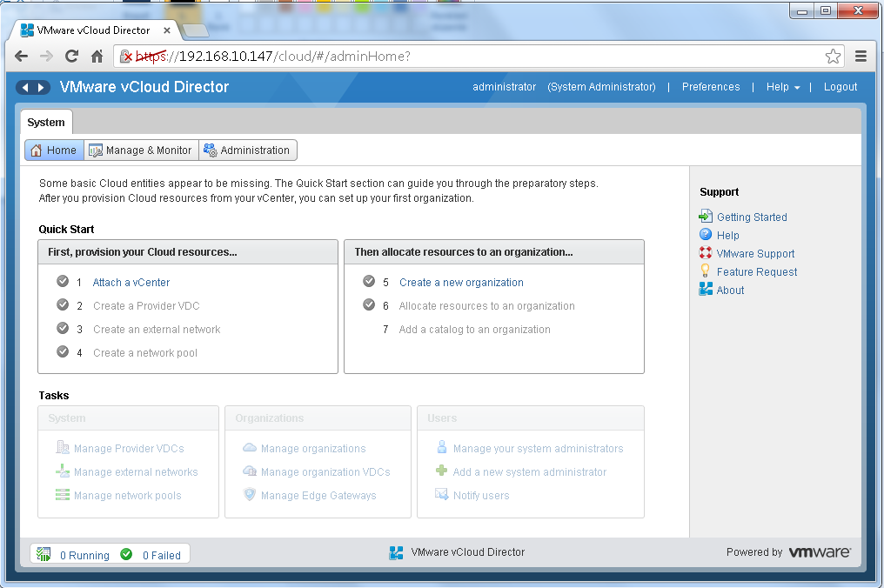Close the VMware vCloud Director browser tab
Viewport: 884px width, 588px height.
(167, 30)
